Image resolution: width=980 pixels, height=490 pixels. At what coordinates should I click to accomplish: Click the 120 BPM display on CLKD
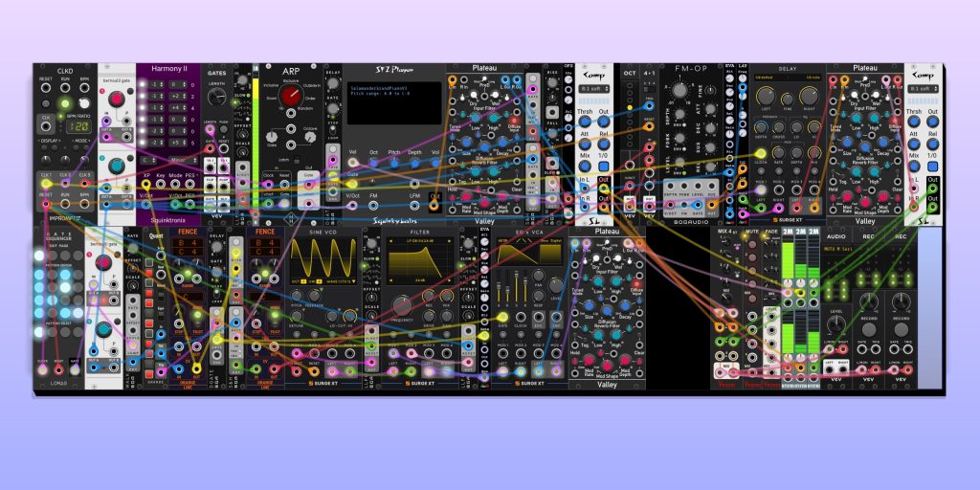[x=80, y=126]
